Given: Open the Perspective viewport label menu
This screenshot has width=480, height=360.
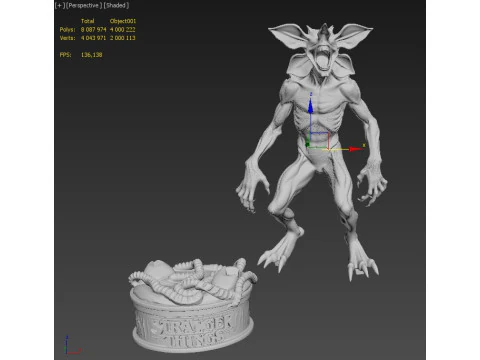Looking at the screenshot, I should click(x=84, y=5).
